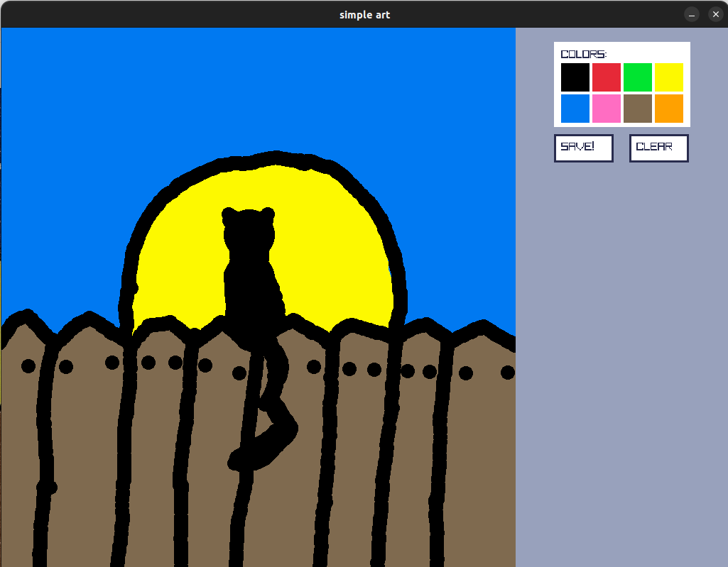Minimize the simple art window

click(x=691, y=14)
